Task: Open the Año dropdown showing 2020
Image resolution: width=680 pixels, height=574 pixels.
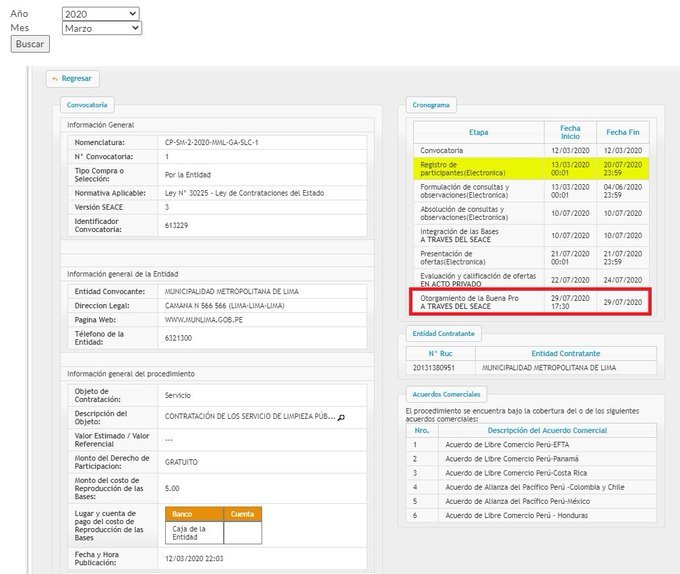Action: coord(101,14)
